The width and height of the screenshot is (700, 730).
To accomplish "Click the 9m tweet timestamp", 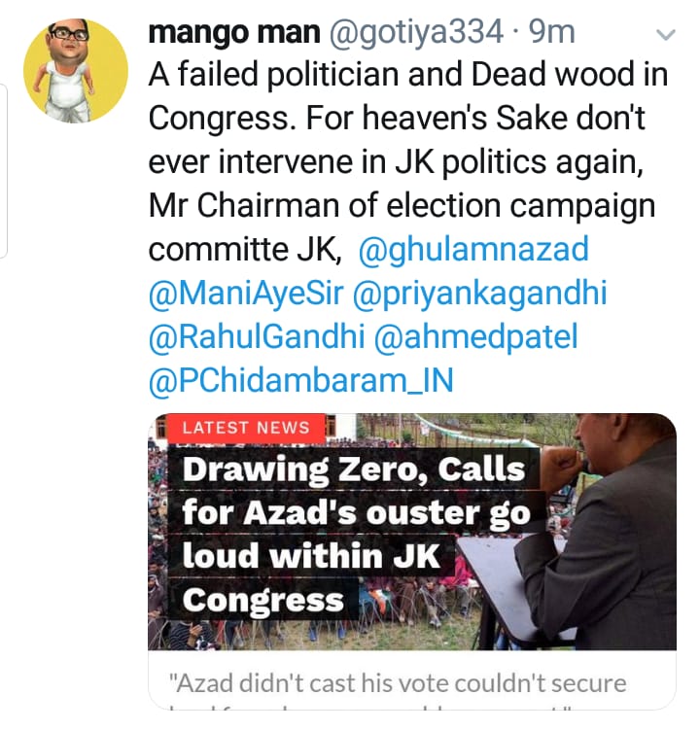I will (x=551, y=32).
